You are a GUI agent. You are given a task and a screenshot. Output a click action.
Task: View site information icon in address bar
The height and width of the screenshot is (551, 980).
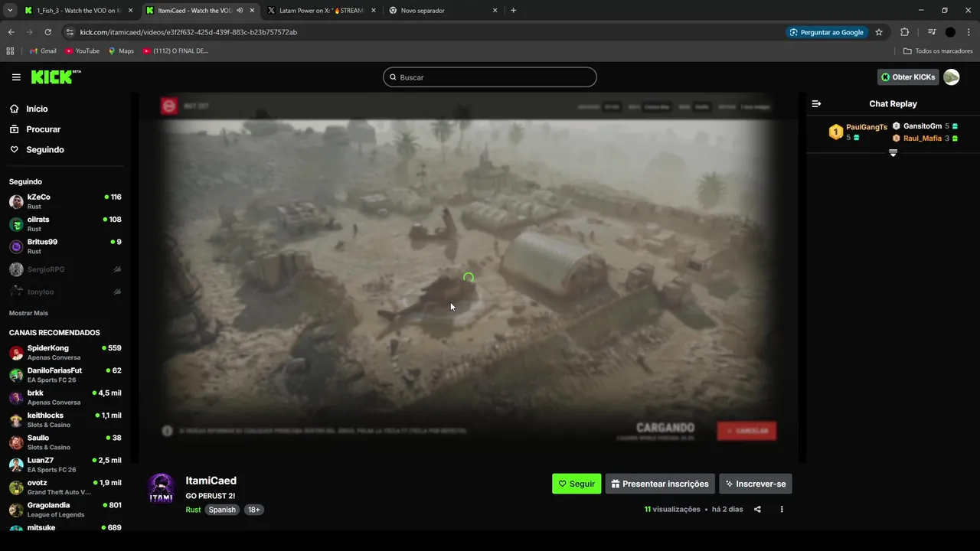point(70,32)
